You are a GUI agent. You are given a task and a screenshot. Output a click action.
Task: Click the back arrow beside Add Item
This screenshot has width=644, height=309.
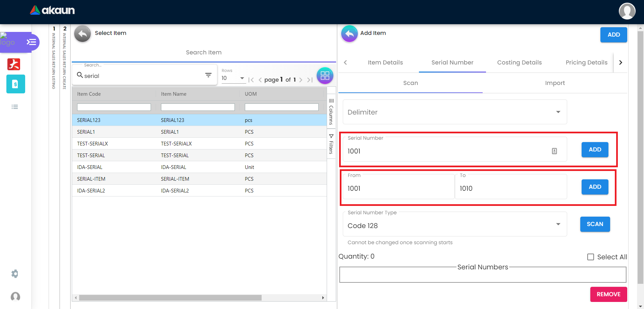pyautogui.click(x=349, y=34)
